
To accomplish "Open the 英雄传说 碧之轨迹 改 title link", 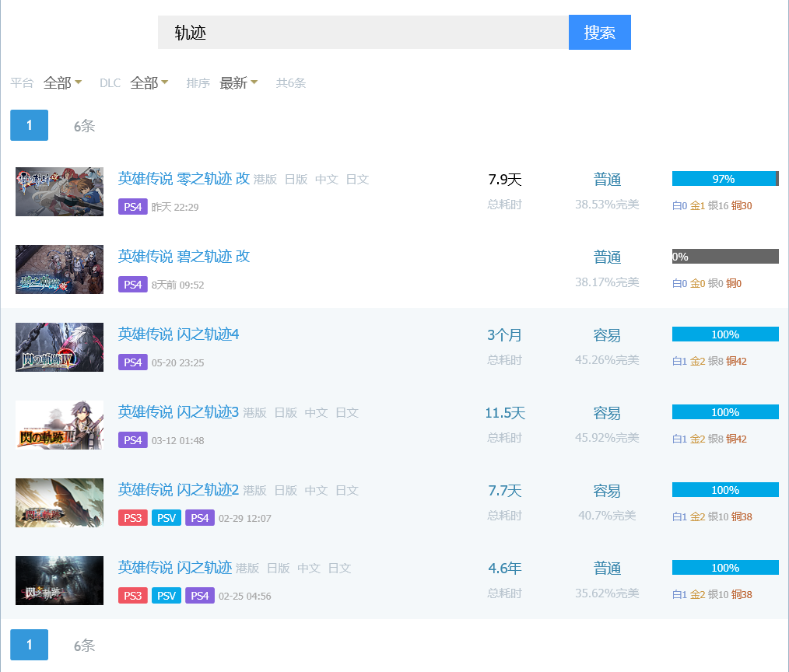I will point(184,256).
